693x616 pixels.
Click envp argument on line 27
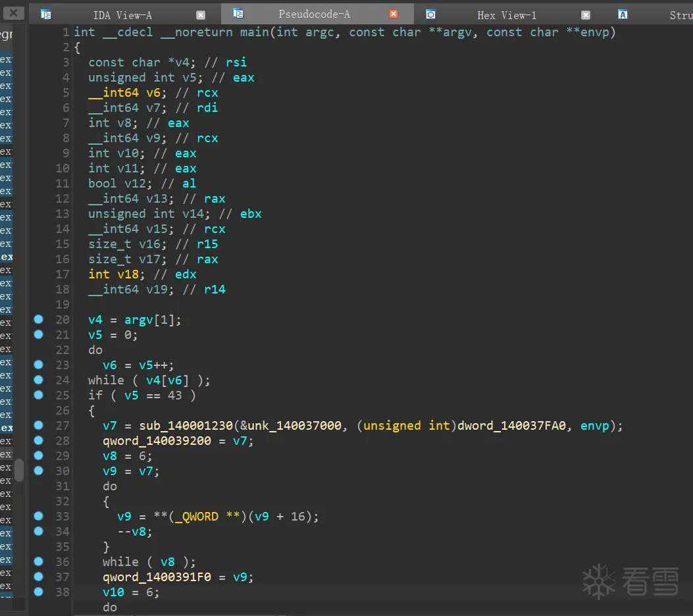click(x=595, y=426)
